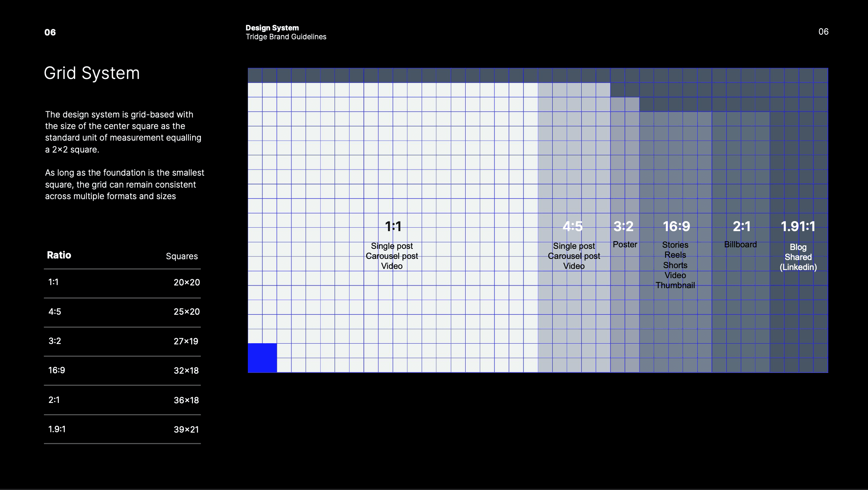Click the Design System header text
Screen dimensions: 868x490
(272, 28)
